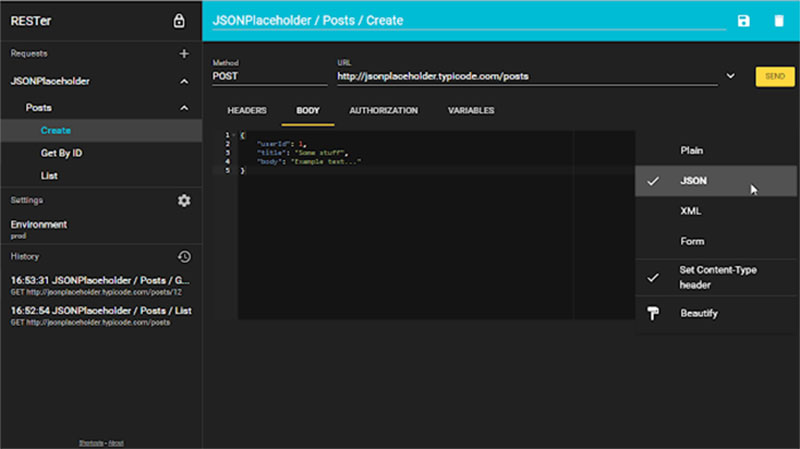Select the Body tab
800x449 pixels.
[308, 111]
